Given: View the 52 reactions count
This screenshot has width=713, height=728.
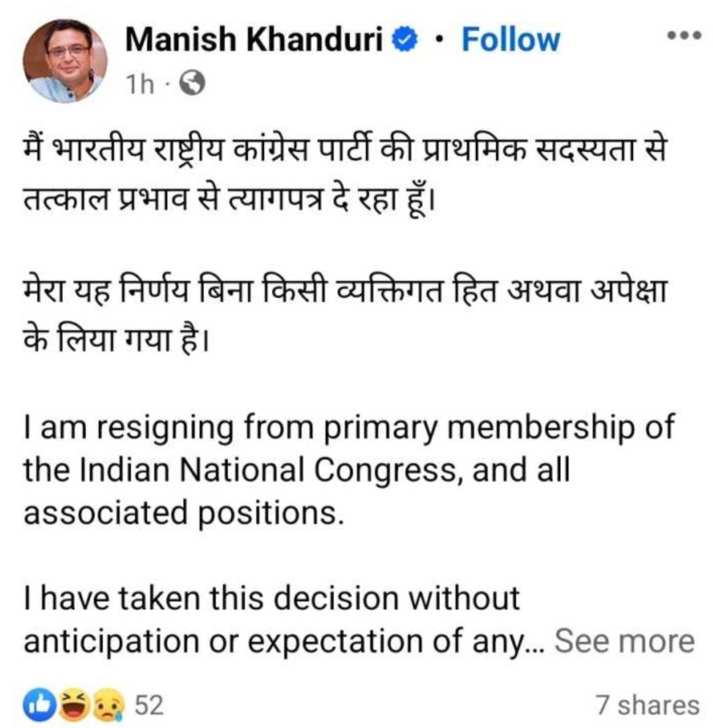Looking at the screenshot, I should [149, 706].
